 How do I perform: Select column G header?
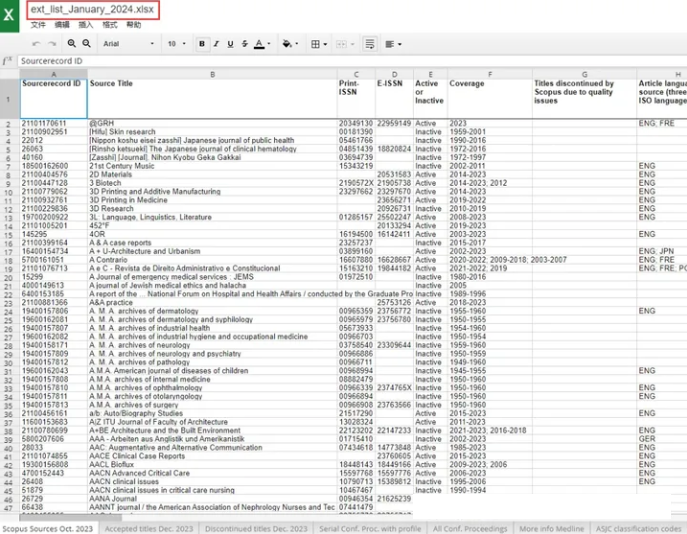click(x=584, y=74)
